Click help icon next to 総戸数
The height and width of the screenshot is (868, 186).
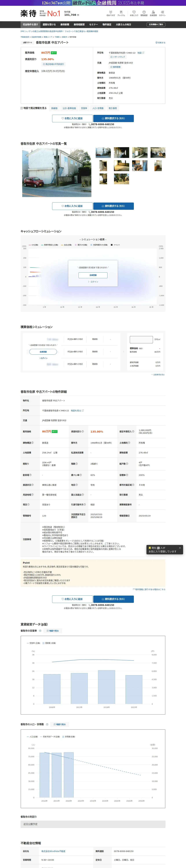pos(127,464)
